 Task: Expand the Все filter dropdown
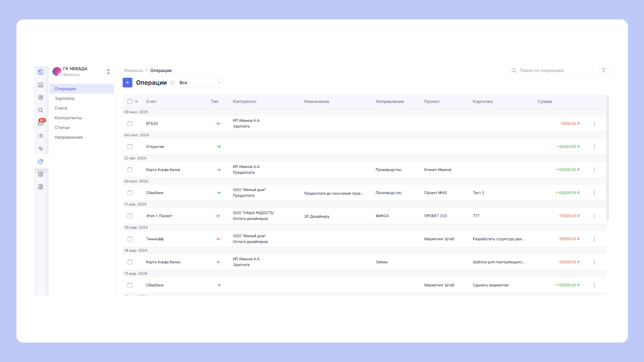coord(200,83)
